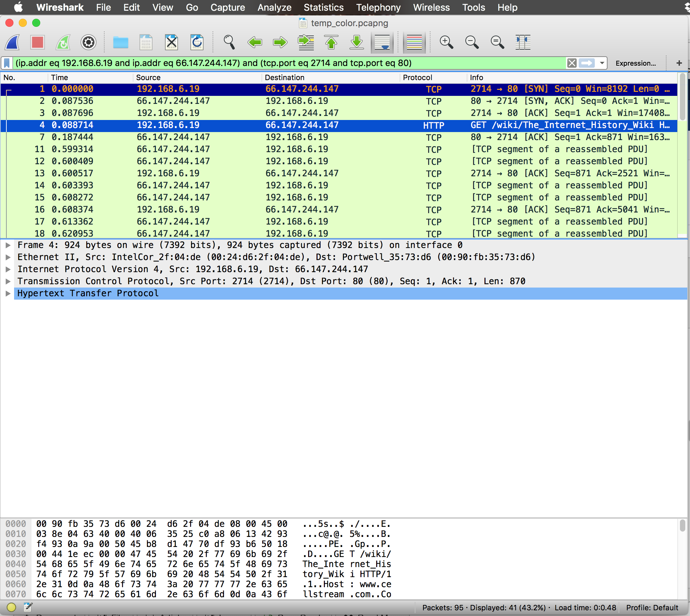Open the Statistics menu

coord(323,7)
